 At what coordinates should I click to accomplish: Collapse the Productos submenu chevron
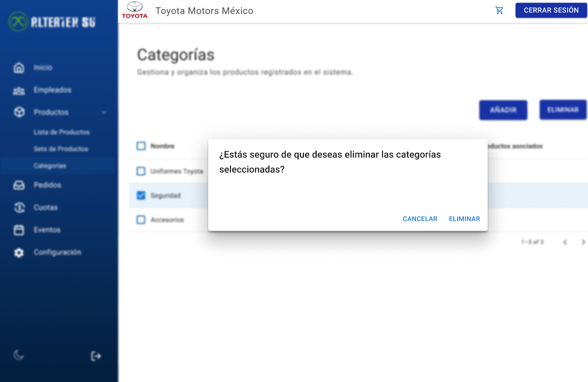104,112
